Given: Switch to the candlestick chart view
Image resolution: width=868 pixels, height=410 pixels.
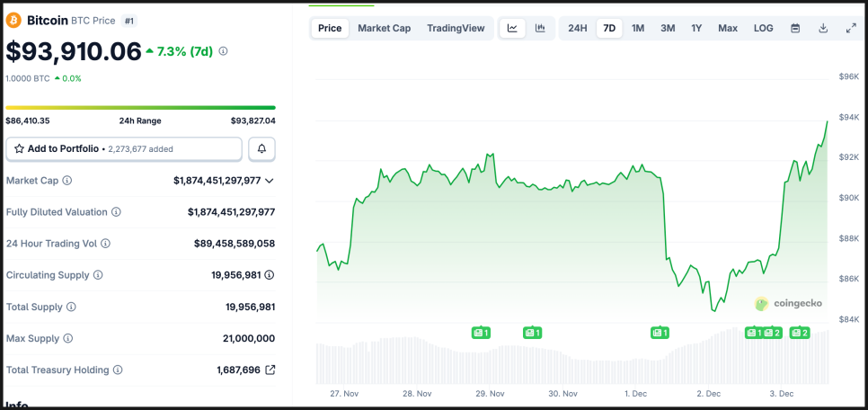Looking at the screenshot, I should [x=540, y=28].
